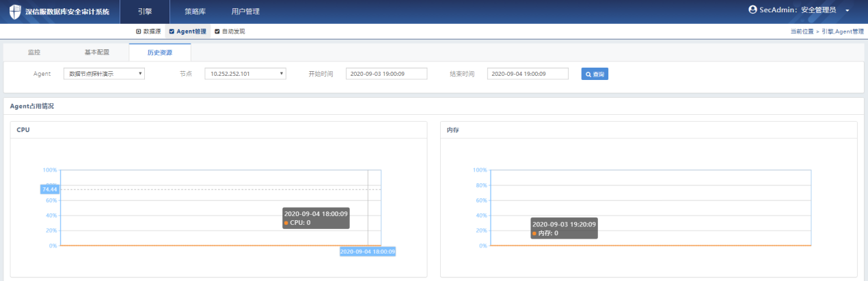The image size is (868, 281).
Task: Click the Agent管理 check icon
Action: pyautogui.click(x=172, y=31)
